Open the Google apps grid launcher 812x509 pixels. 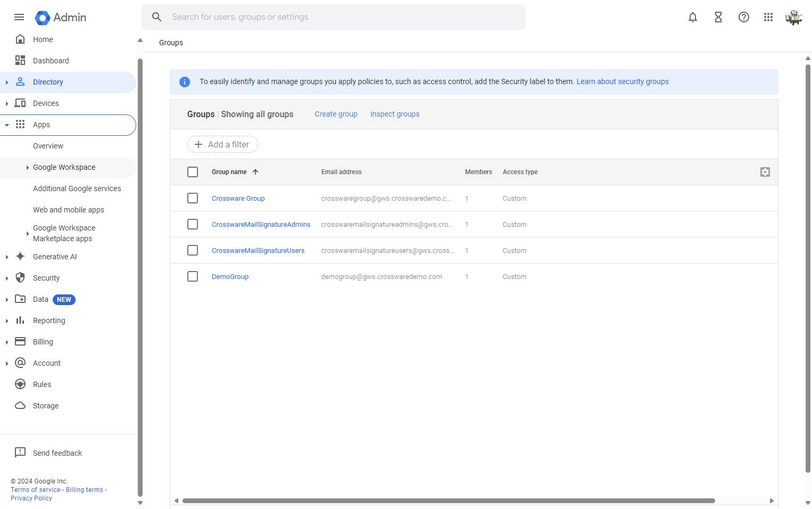point(768,17)
